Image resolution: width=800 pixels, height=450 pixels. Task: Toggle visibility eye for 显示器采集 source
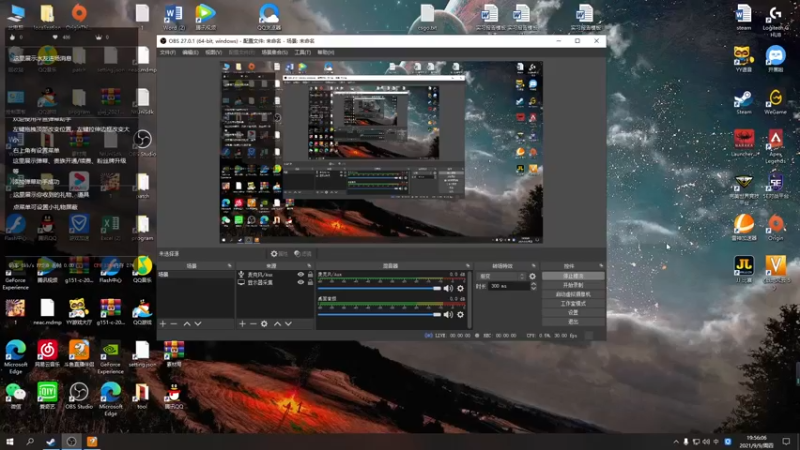pos(301,282)
